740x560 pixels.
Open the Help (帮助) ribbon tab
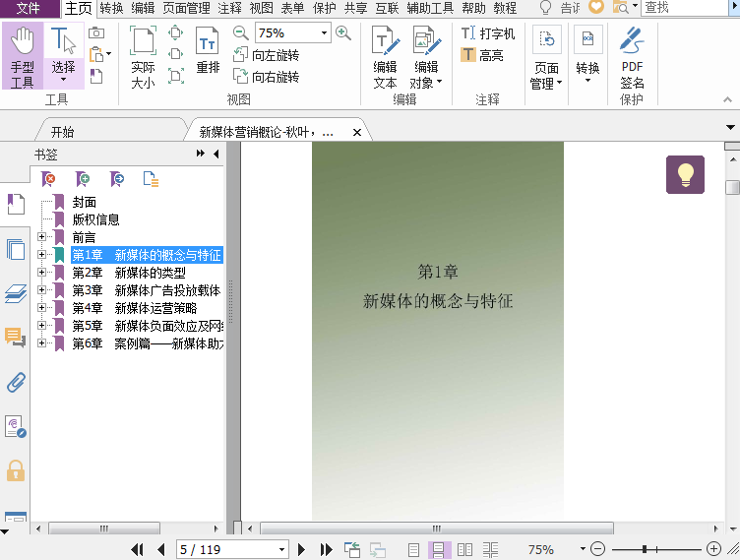(x=474, y=8)
